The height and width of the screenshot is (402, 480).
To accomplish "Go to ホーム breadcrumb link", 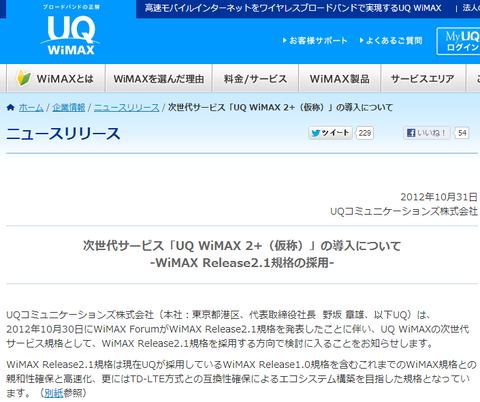I will tap(31, 107).
